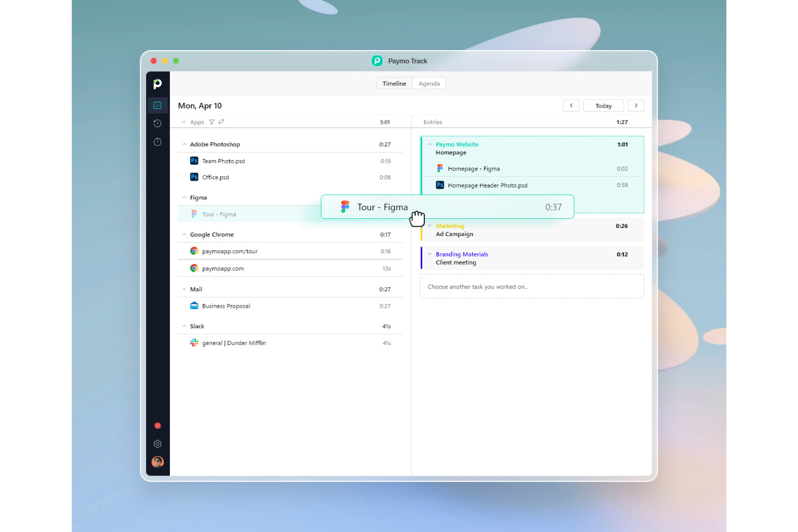Screen dimensions: 798x532
Task: Click the filter icon next to Apps
Action: pos(212,122)
